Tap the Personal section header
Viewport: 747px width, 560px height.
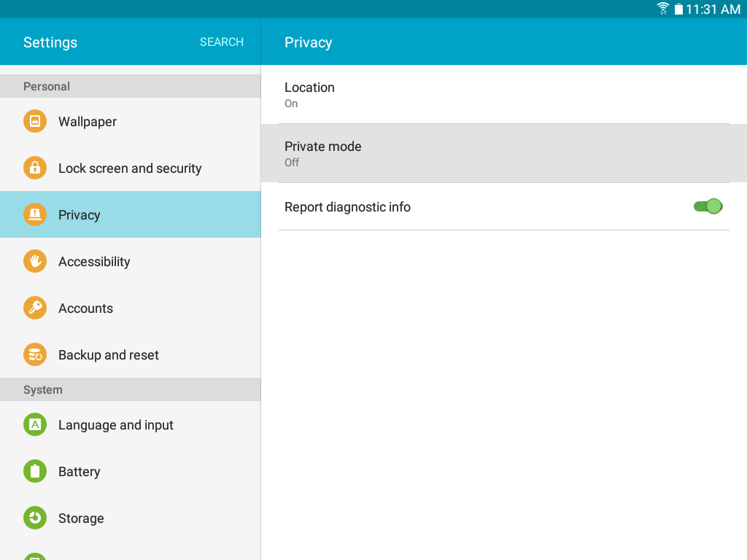pos(131,86)
